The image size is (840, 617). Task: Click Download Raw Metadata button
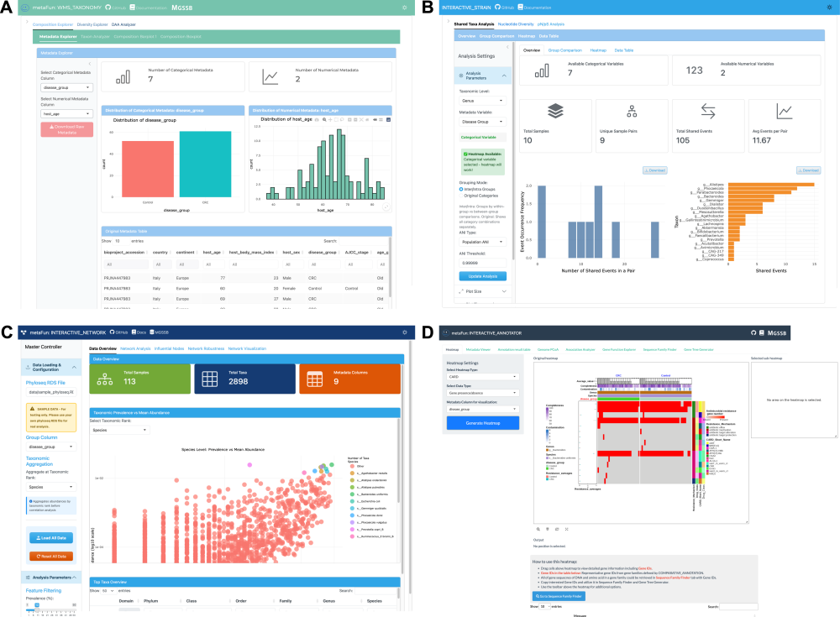point(67,129)
